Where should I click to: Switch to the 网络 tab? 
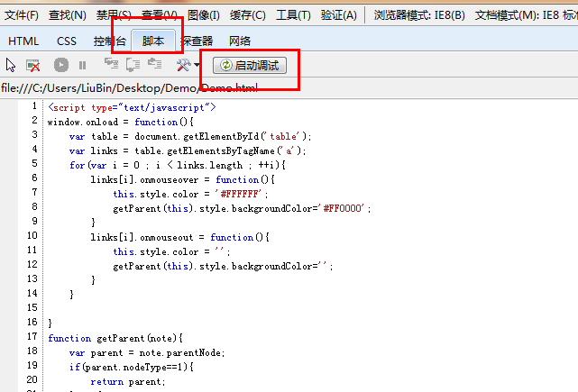tap(240, 41)
